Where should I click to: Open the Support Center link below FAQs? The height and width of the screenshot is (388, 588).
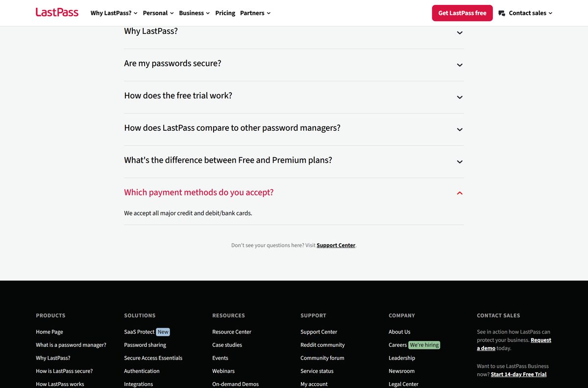[x=336, y=245]
